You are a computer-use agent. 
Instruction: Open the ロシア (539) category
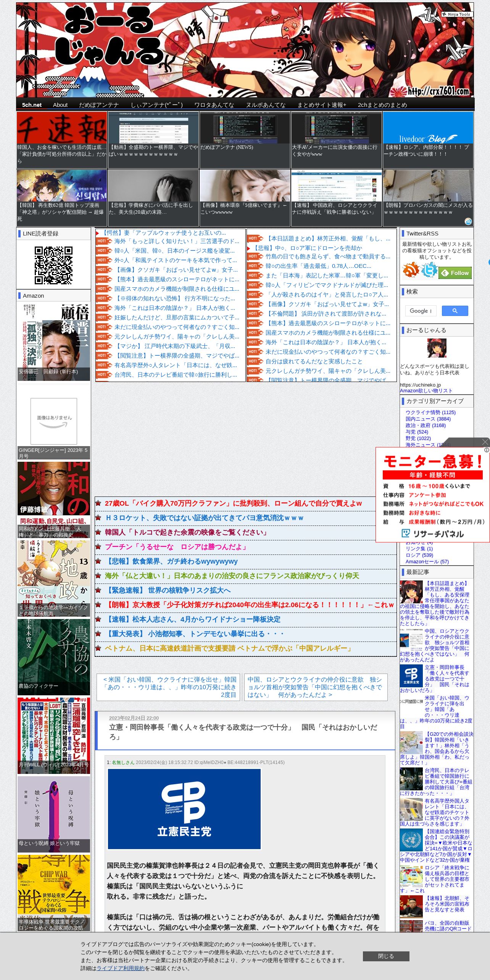click(419, 555)
